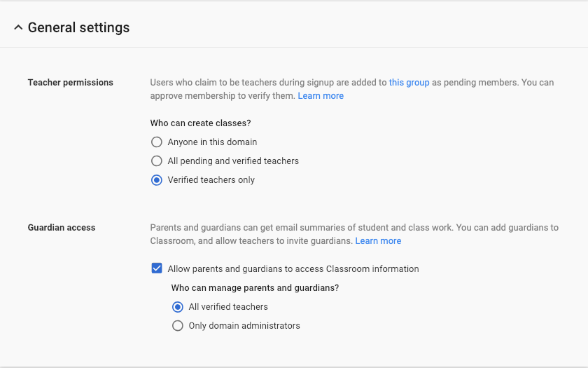Click the 'Only domain administrators' label text

point(244,326)
